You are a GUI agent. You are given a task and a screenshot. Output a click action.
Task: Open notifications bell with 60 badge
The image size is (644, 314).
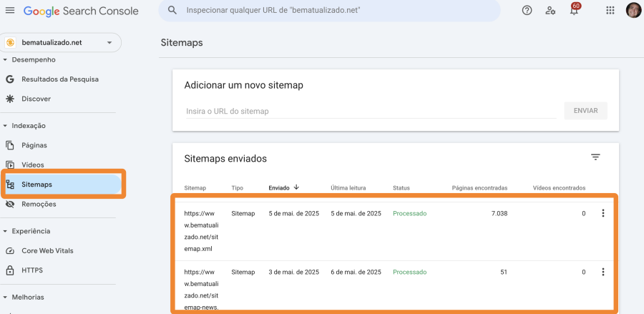click(574, 10)
